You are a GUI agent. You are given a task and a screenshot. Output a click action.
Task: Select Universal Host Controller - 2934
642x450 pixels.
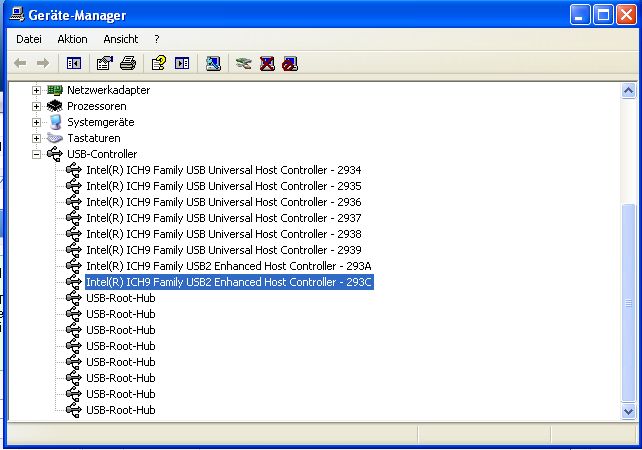tap(224, 170)
